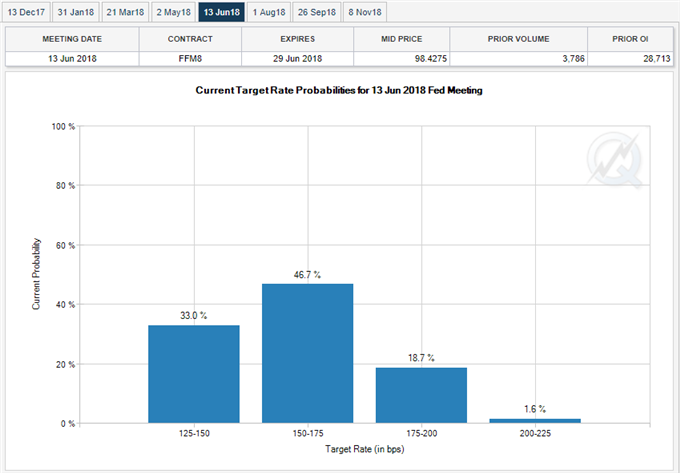Click the 20 % y-axis label
Screen dimensions: 680x473
65,365
